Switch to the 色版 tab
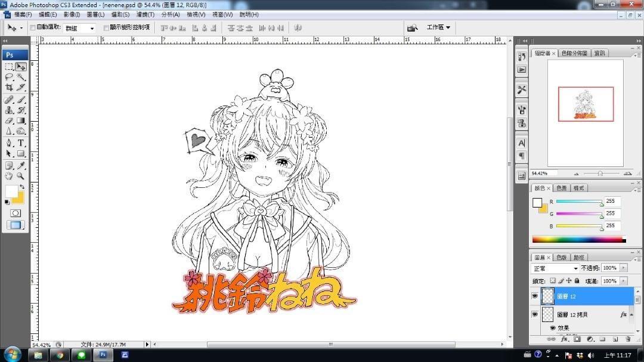Image resolution: width=644 pixels, height=362 pixels. 561,257
